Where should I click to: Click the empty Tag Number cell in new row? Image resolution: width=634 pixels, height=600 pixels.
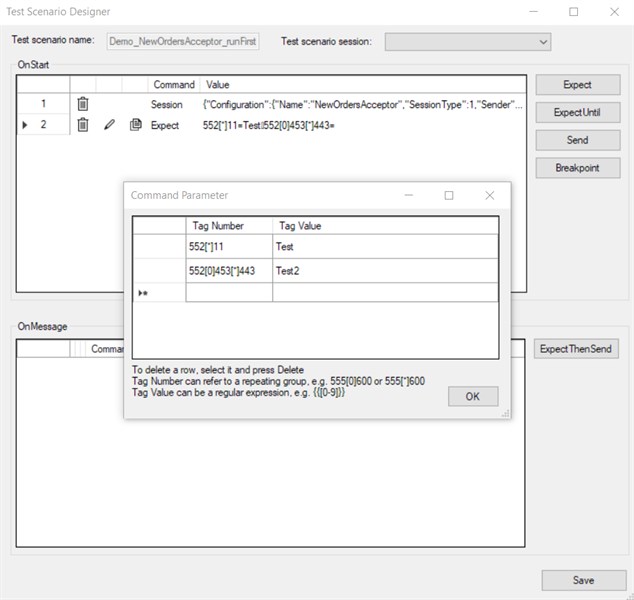229,293
